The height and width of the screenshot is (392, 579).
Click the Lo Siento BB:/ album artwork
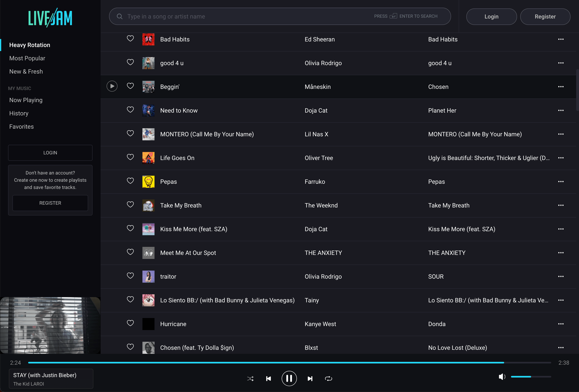point(148,300)
